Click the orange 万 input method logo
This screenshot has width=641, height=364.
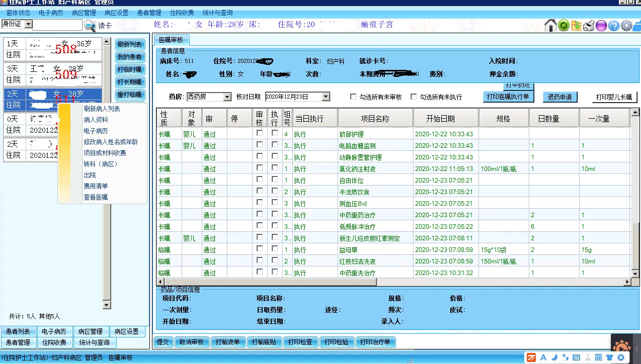coord(531,357)
